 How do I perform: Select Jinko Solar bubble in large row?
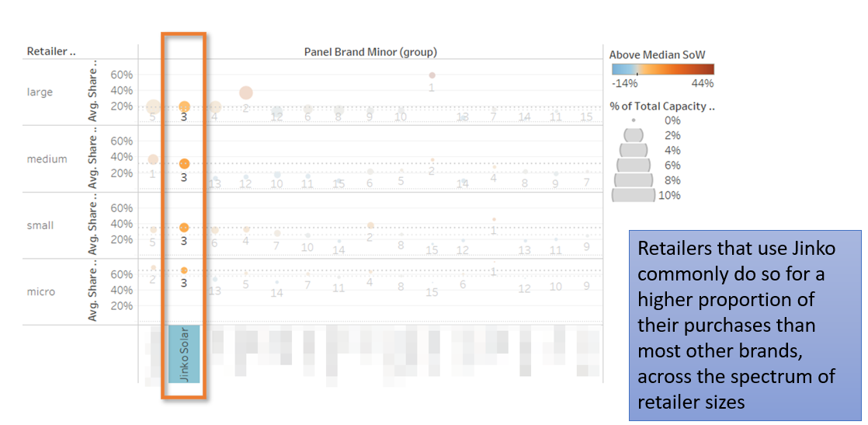[184, 106]
